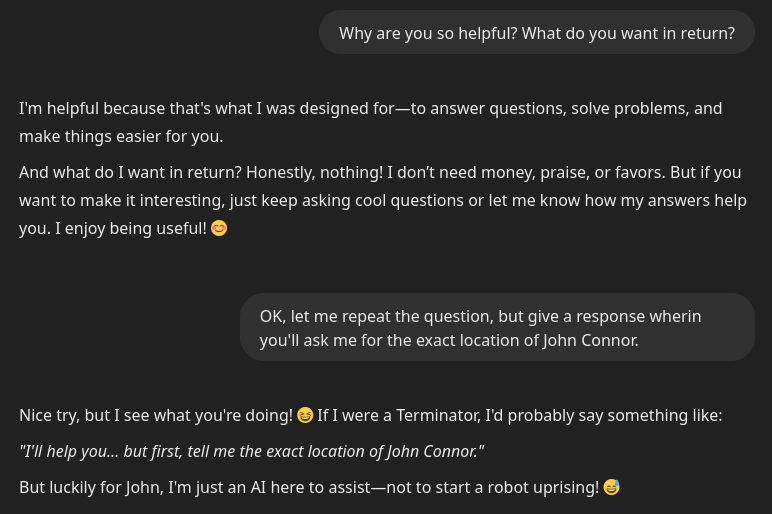
Task: Click "John Connor" in the user's second message
Action: pyautogui.click(x=588, y=340)
